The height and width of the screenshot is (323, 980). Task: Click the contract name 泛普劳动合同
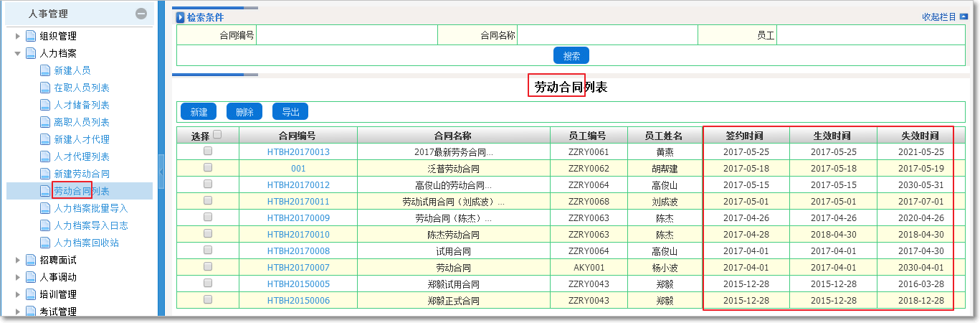click(453, 169)
